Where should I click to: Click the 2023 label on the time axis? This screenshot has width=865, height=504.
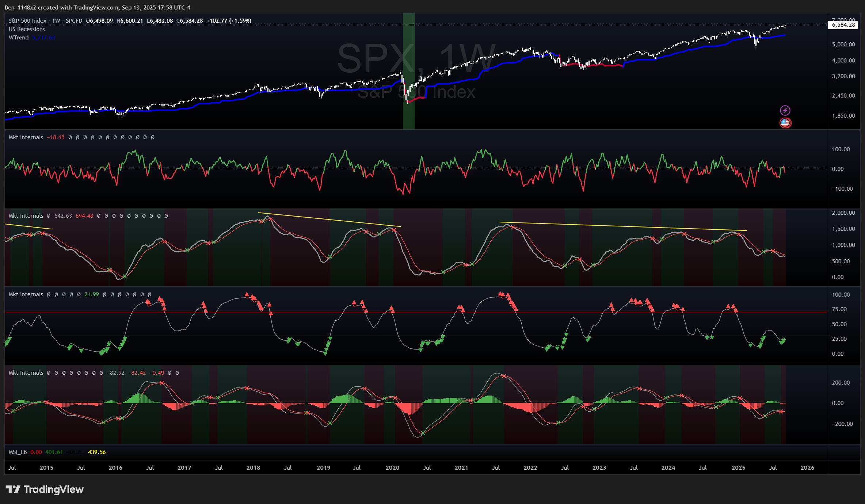pos(599,468)
